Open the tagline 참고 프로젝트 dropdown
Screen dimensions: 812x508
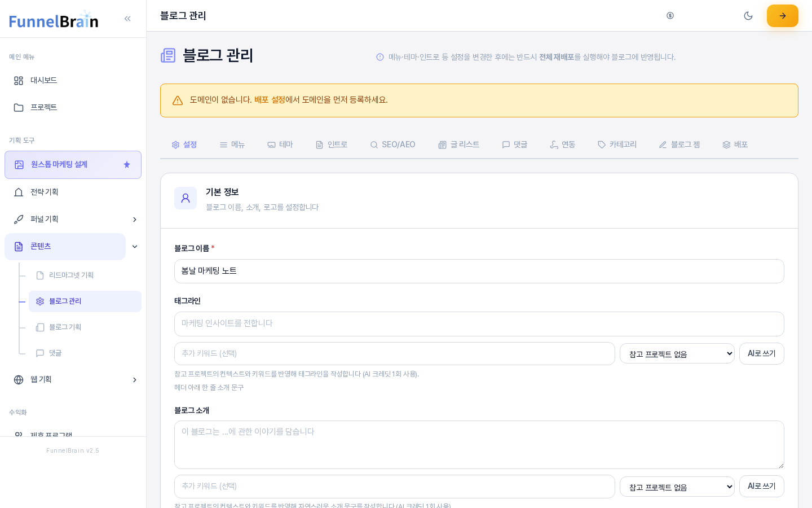[x=677, y=354]
